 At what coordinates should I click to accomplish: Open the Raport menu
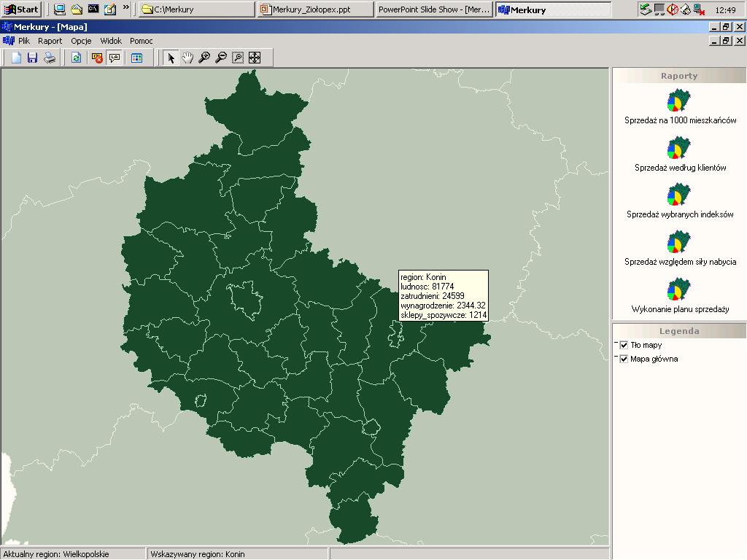tap(50, 41)
